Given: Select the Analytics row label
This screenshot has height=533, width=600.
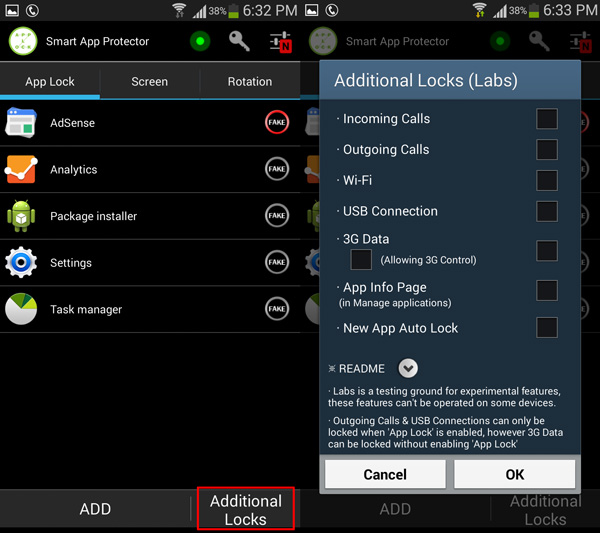Looking at the screenshot, I should 73,170.
